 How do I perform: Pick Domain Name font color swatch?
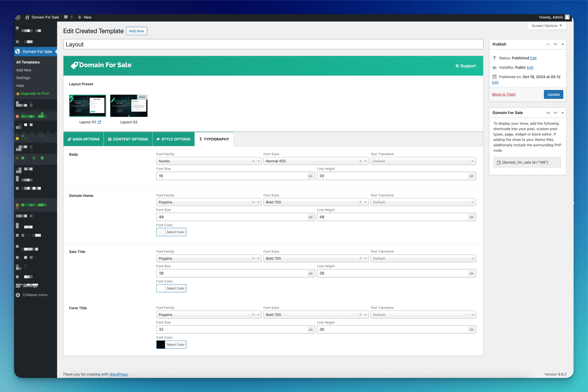(161, 232)
